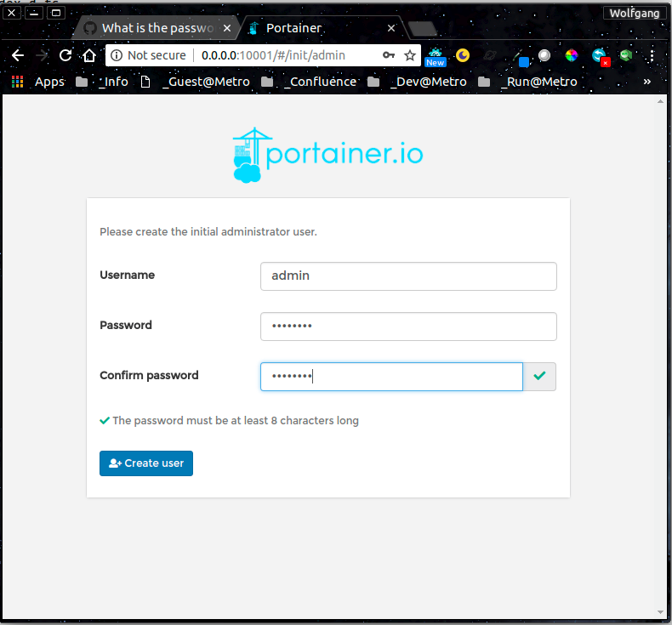The height and width of the screenshot is (625, 672).
Task: Open the Wolfgang profile button
Action: [635, 14]
